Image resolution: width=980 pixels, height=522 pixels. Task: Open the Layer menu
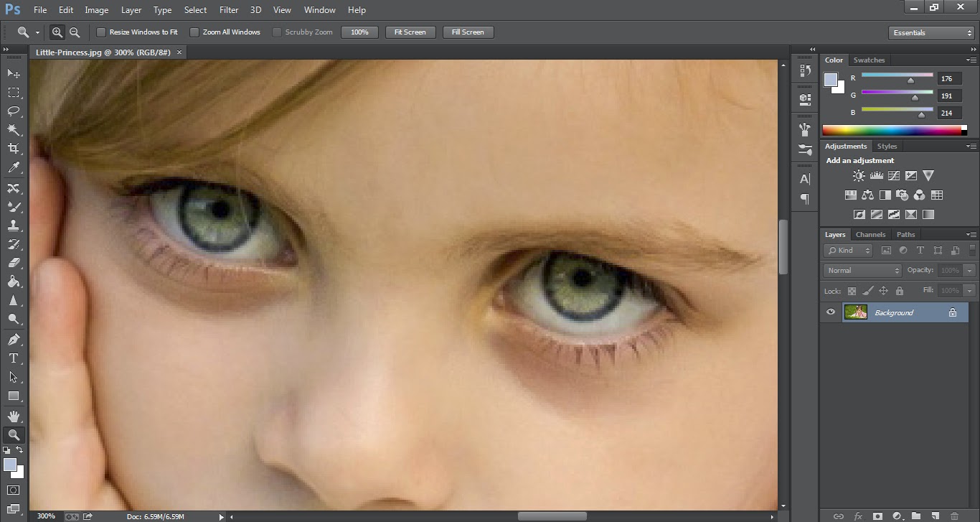click(x=131, y=10)
